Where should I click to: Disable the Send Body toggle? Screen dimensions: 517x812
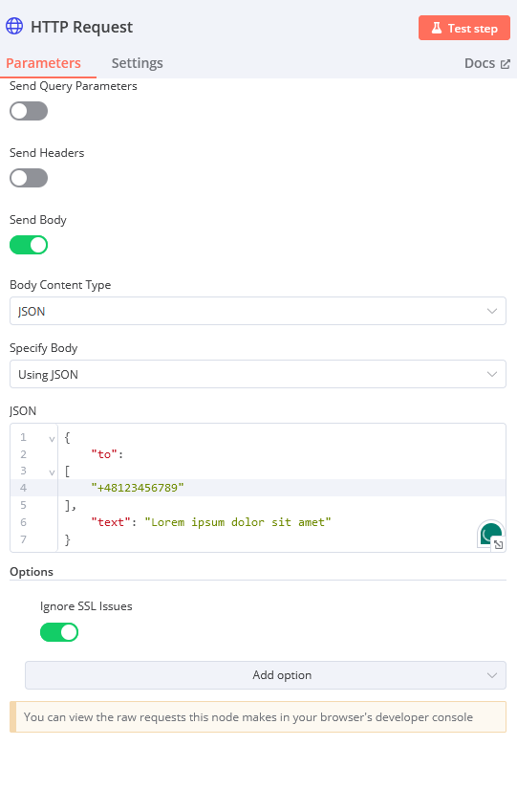coord(29,245)
